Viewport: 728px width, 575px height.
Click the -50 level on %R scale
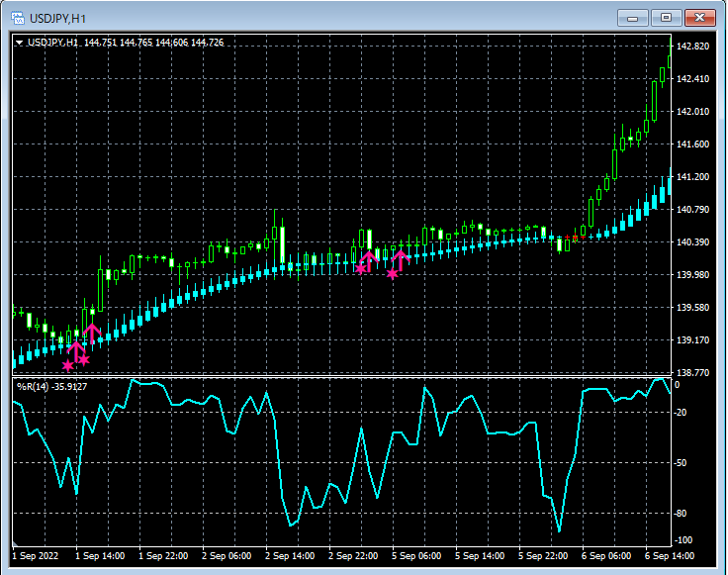(681, 463)
